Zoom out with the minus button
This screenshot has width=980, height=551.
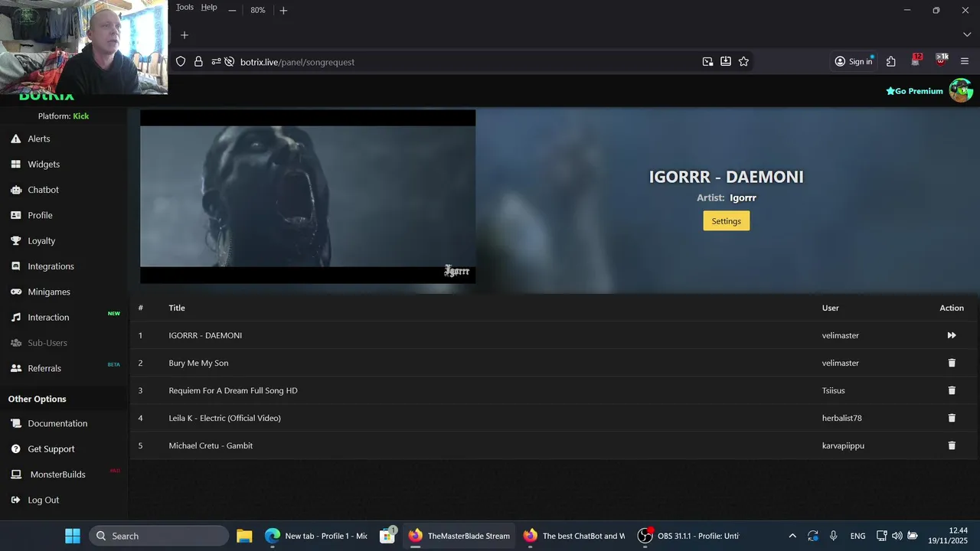(x=232, y=10)
